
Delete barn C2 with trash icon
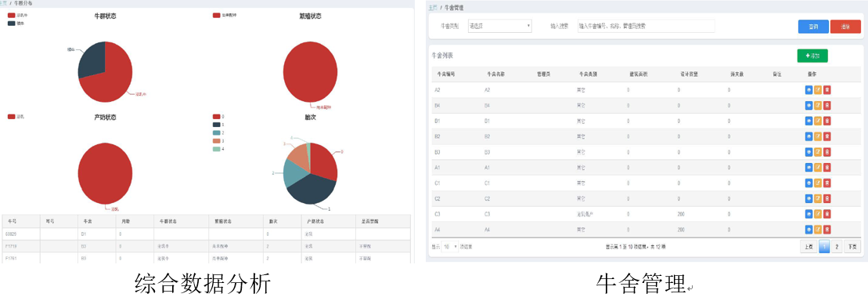(827, 198)
